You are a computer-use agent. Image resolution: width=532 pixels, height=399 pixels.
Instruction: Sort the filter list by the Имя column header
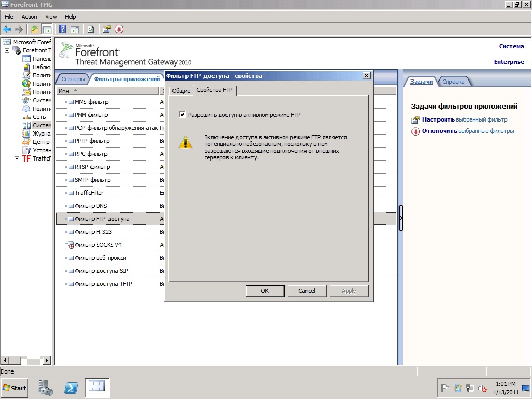click(108, 90)
